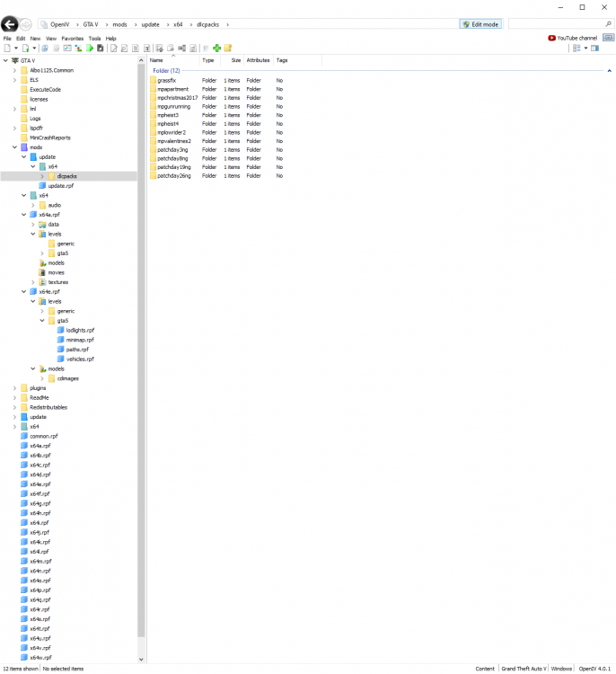The height and width of the screenshot is (674, 616).
Task: Click the grey box icon right of YouTube channel
Action: pyautogui.click(x=608, y=38)
